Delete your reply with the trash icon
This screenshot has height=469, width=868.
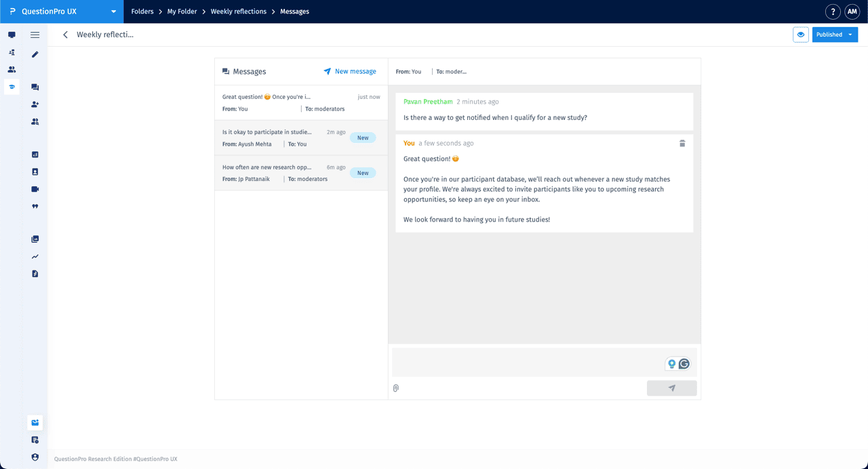click(x=682, y=143)
